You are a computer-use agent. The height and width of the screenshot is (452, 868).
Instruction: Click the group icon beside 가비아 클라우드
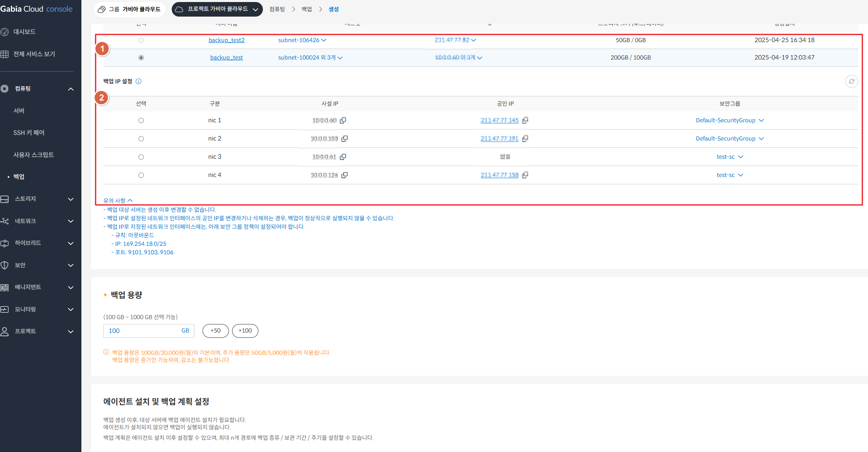(102, 9)
